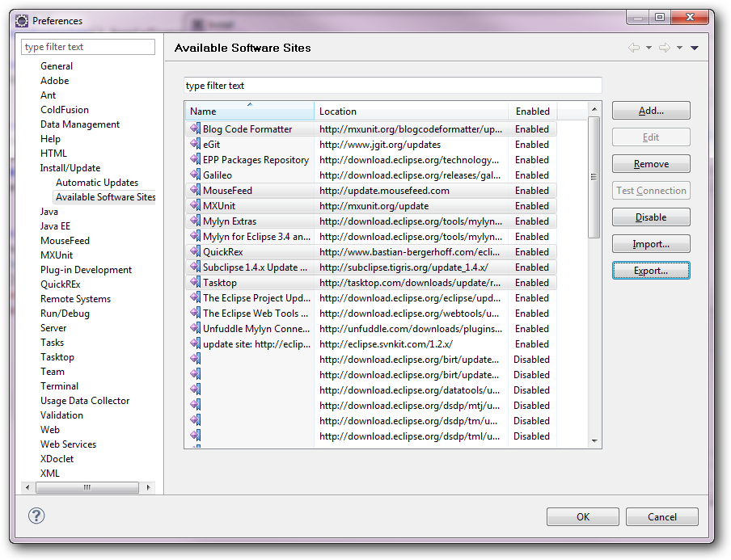Confirm with the OK button
Screen dimensions: 731x560
pyautogui.click(x=583, y=516)
